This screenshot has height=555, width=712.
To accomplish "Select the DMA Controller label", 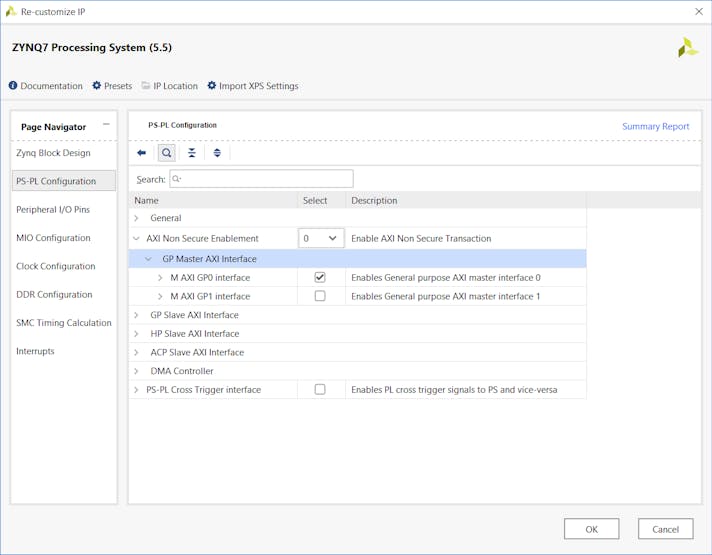I will 182,371.
